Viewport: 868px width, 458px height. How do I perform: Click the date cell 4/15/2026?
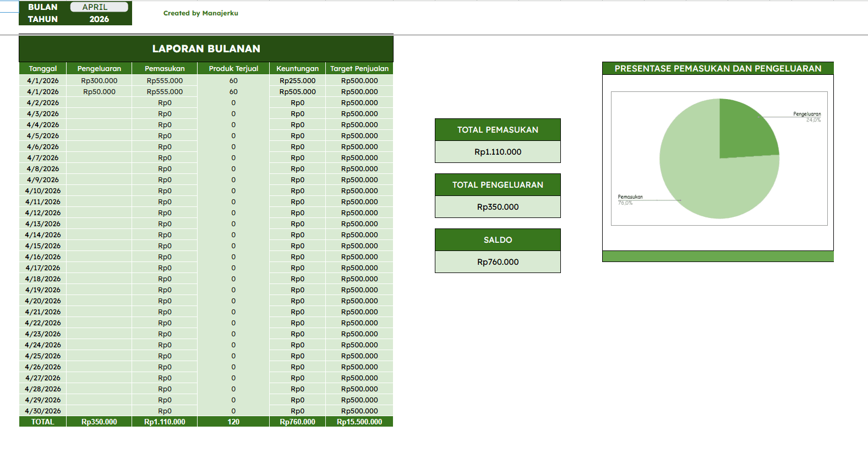43,246
